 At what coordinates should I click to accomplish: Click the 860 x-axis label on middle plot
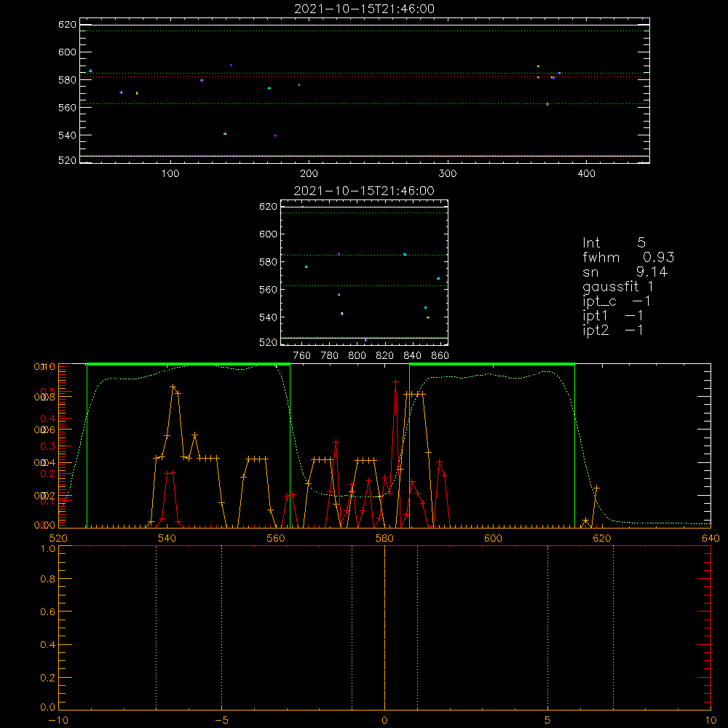pyautogui.click(x=440, y=356)
